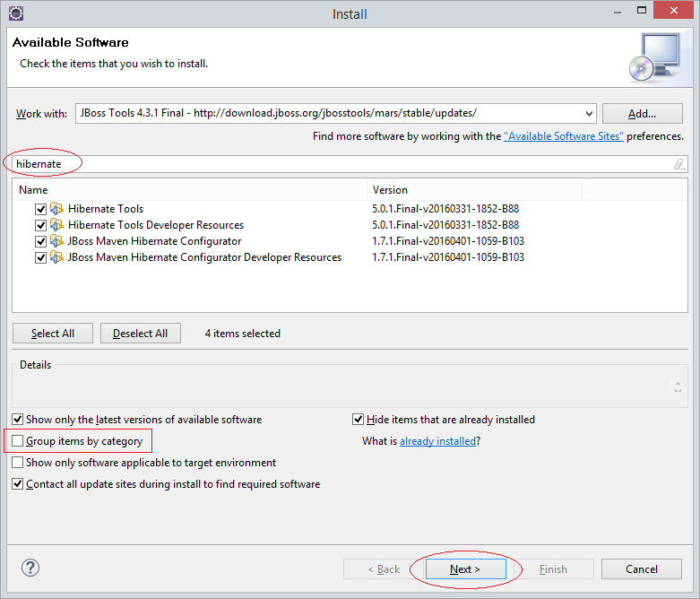Click the Hibernate Tools Developer Resources feature icon
The height and width of the screenshot is (599, 700).
tap(56, 225)
